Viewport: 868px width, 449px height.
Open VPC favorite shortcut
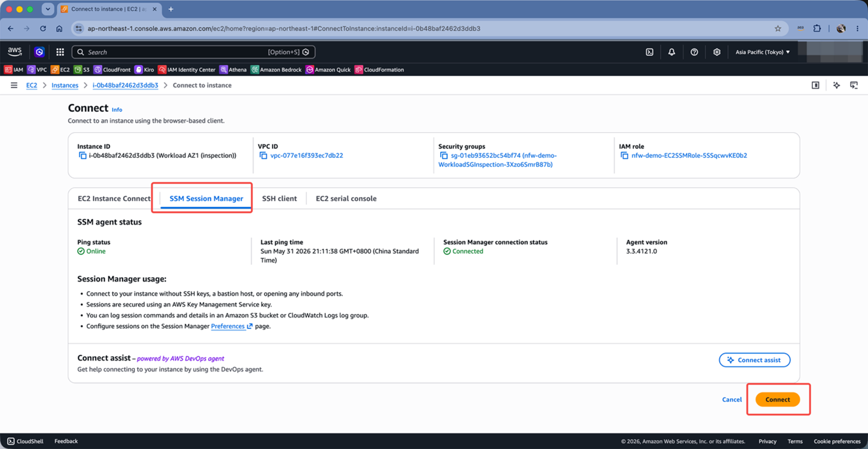click(37, 70)
